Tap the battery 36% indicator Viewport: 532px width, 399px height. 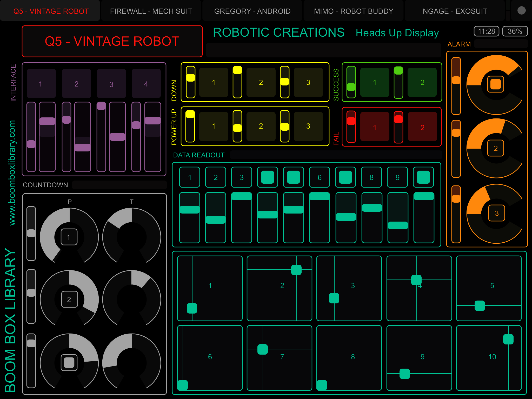click(515, 31)
